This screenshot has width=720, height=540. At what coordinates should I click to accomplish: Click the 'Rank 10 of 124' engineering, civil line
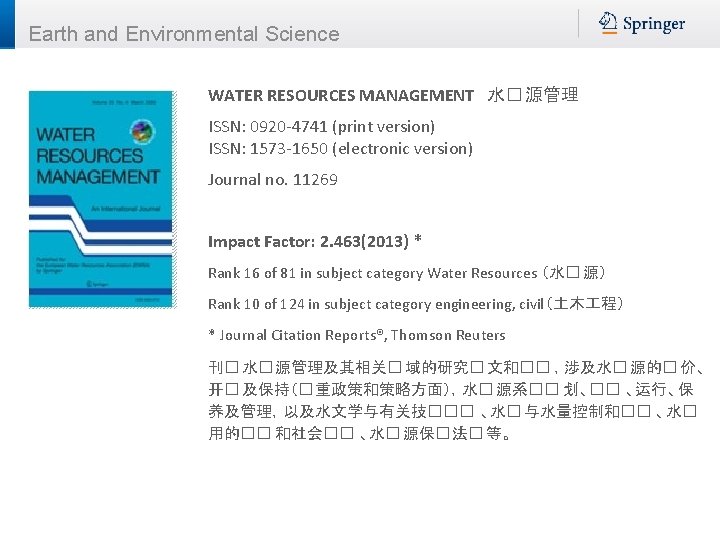pyautogui.click(x=416, y=304)
